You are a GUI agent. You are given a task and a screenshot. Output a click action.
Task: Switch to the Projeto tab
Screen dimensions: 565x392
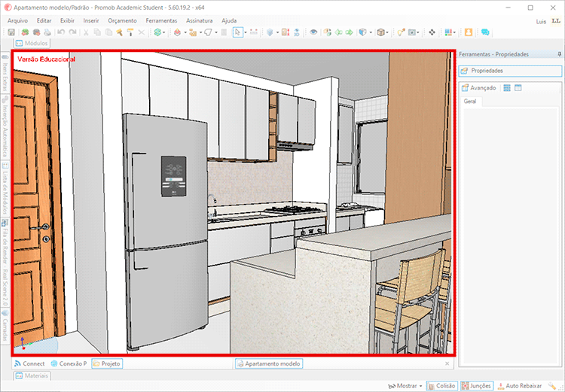pyautogui.click(x=106, y=363)
